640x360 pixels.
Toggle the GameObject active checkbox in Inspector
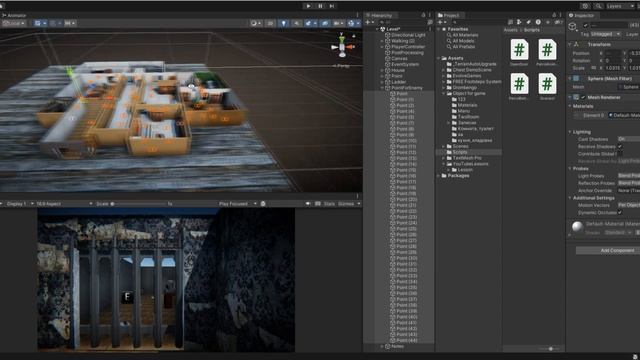point(586,25)
